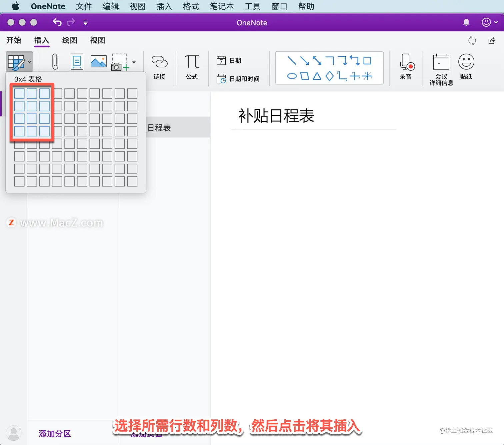Viewport: 504px width, 445px height.
Task: Click 添加分区 to add a section
Action: [55, 434]
